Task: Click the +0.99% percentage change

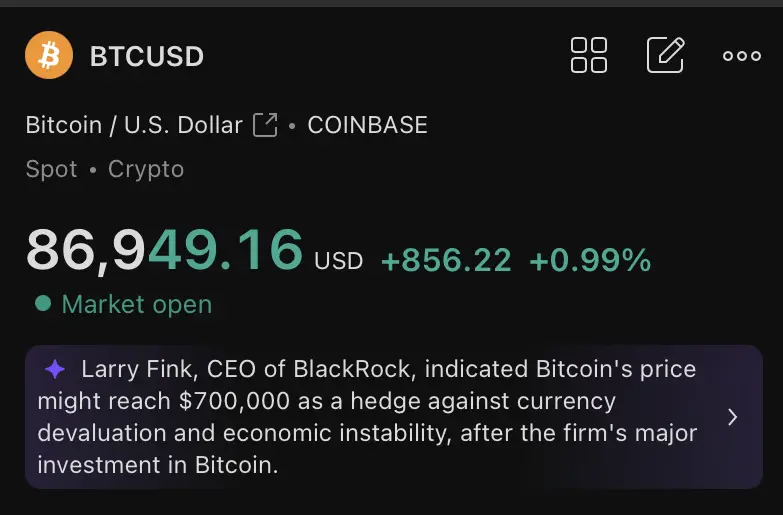Action: (x=590, y=260)
